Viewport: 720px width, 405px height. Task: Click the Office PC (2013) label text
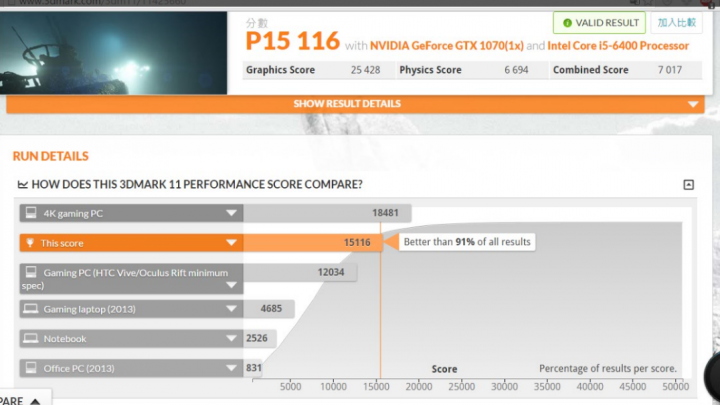[x=79, y=368]
